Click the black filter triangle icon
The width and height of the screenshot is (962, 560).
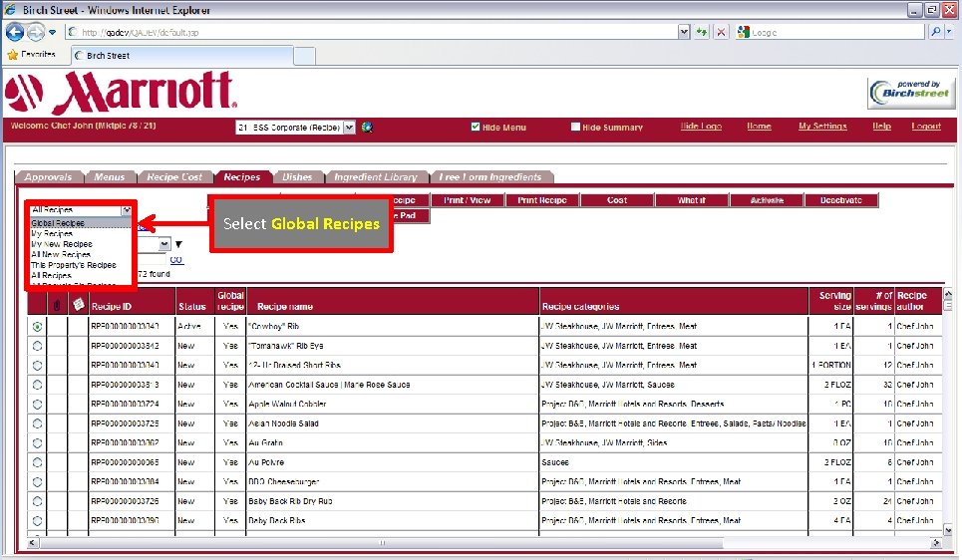tap(178, 244)
